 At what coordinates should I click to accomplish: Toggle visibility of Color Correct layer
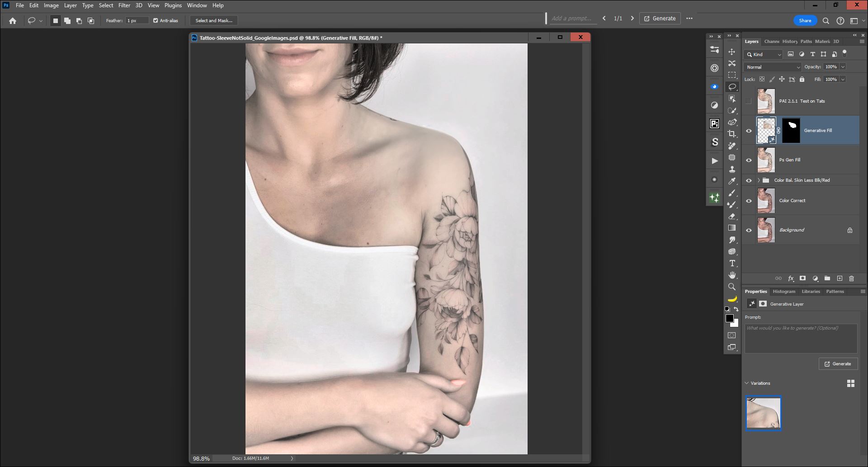749,201
